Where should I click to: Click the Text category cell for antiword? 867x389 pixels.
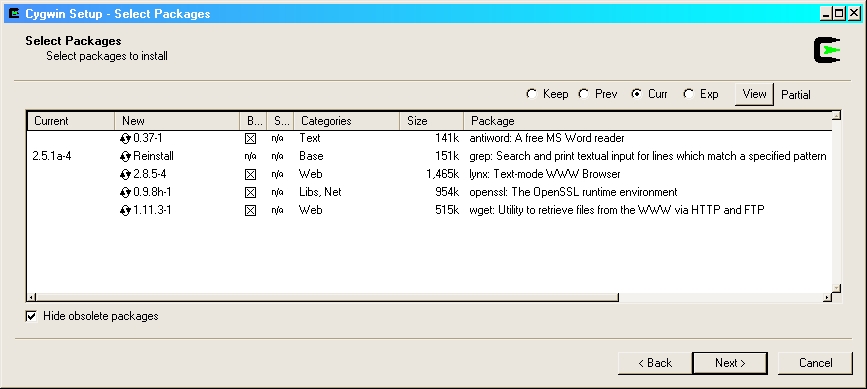tap(310, 138)
